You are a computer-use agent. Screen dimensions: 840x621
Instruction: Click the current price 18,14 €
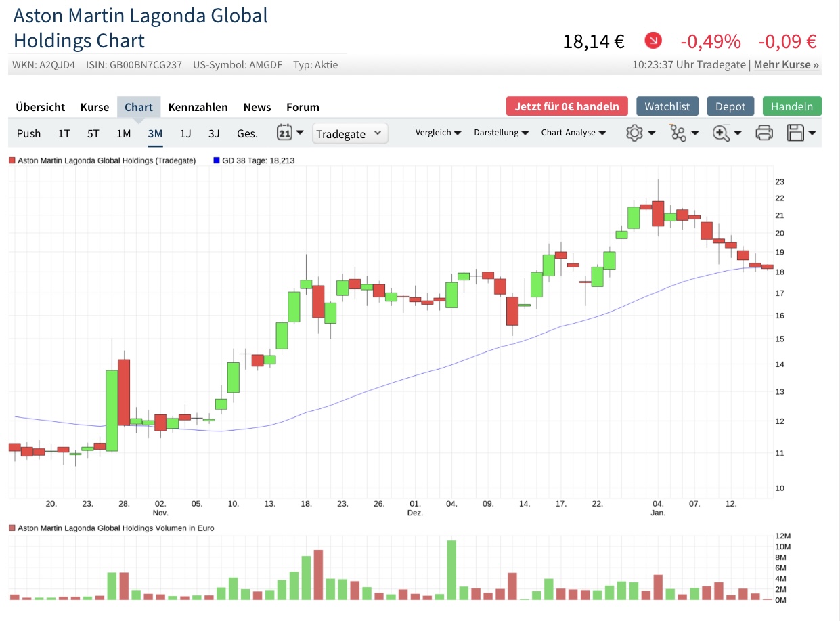pyautogui.click(x=594, y=41)
